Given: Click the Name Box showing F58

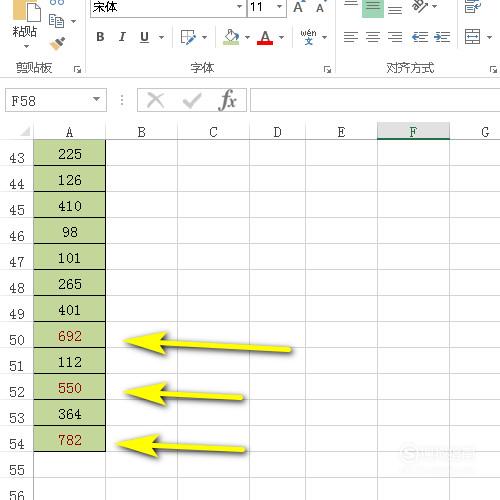Looking at the screenshot, I should coord(47,100).
